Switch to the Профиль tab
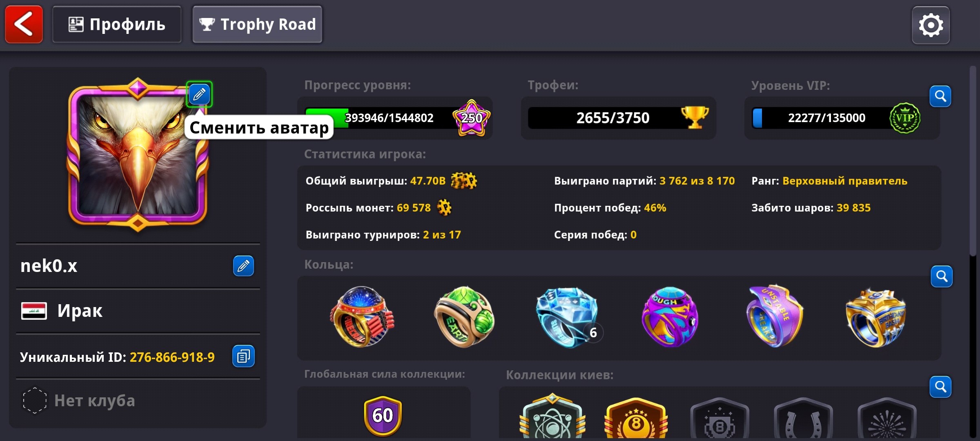This screenshot has width=980, height=441. (x=117, y=24)
